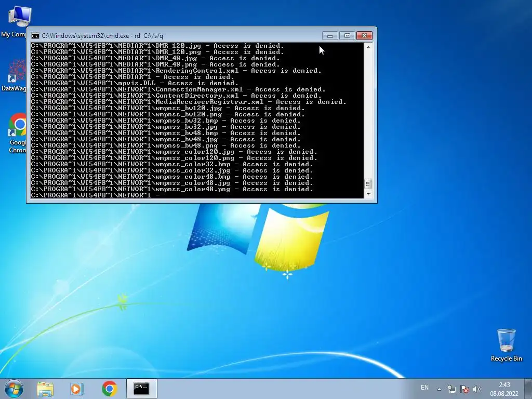Click the wmpnss_color48.png line

171,189
